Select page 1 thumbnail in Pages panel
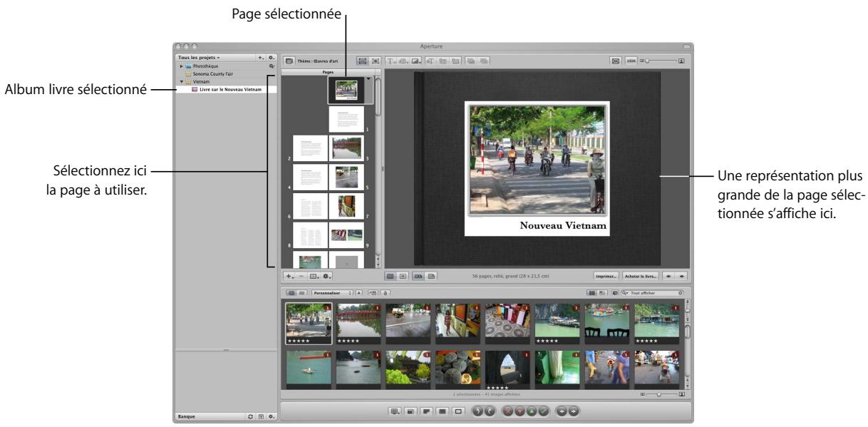This screenshot has height=427, width=868. pyautogui.click(x=346, y=119)
